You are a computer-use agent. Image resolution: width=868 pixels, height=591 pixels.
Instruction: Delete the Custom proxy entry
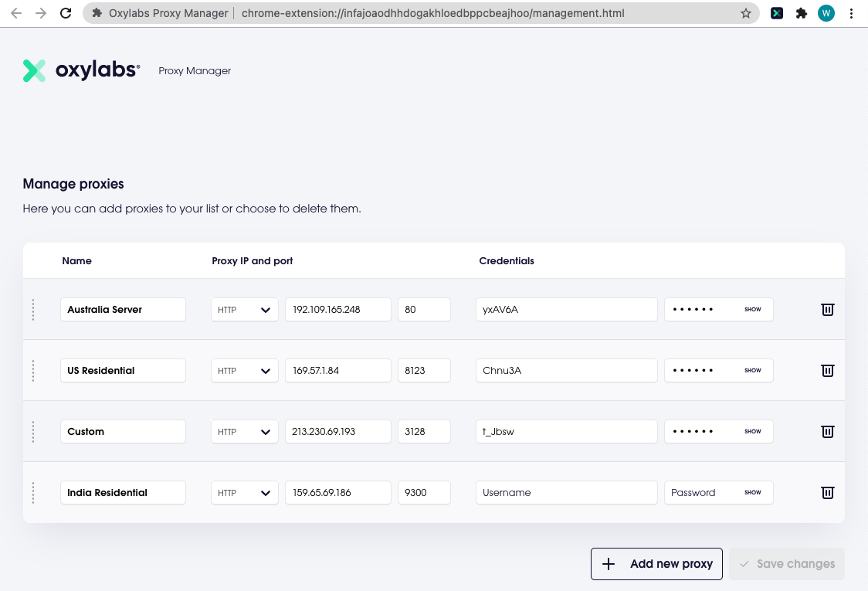click(827, 431)
